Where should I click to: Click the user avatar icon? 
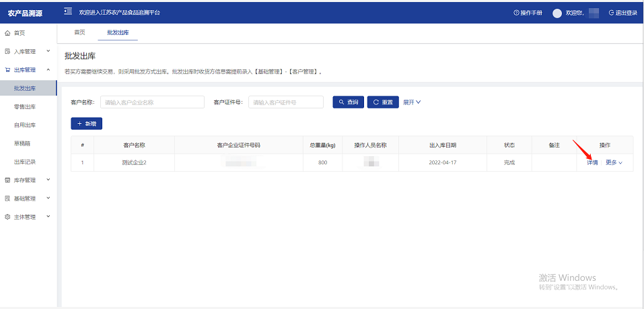coord(557,13)
